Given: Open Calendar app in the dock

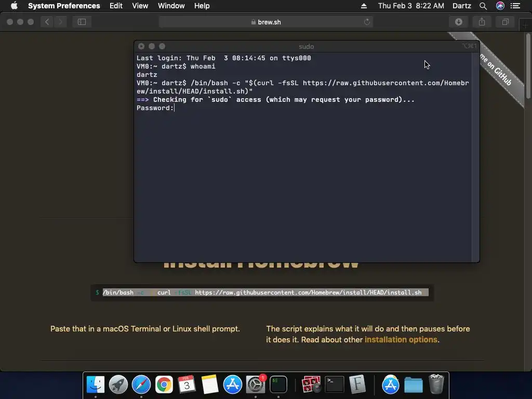Looking at the screenshot, I should click(187, 384).
